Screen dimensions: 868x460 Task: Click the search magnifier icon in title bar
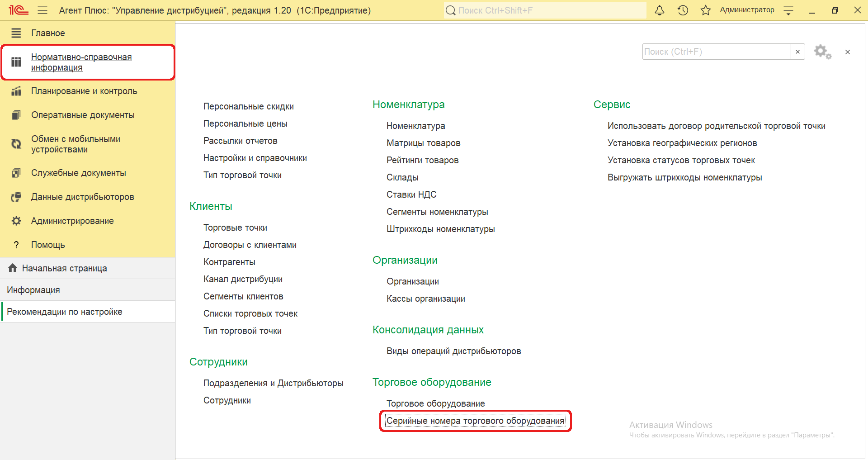pos(451,10)
